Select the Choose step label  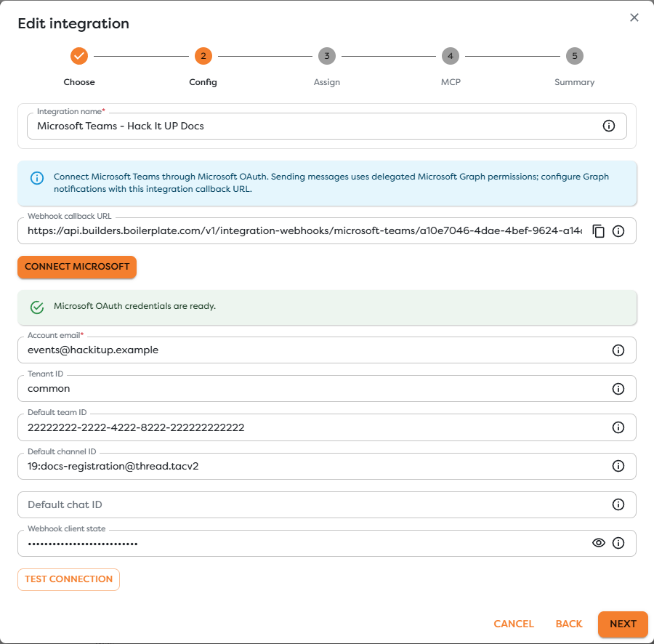coord(79,82)
